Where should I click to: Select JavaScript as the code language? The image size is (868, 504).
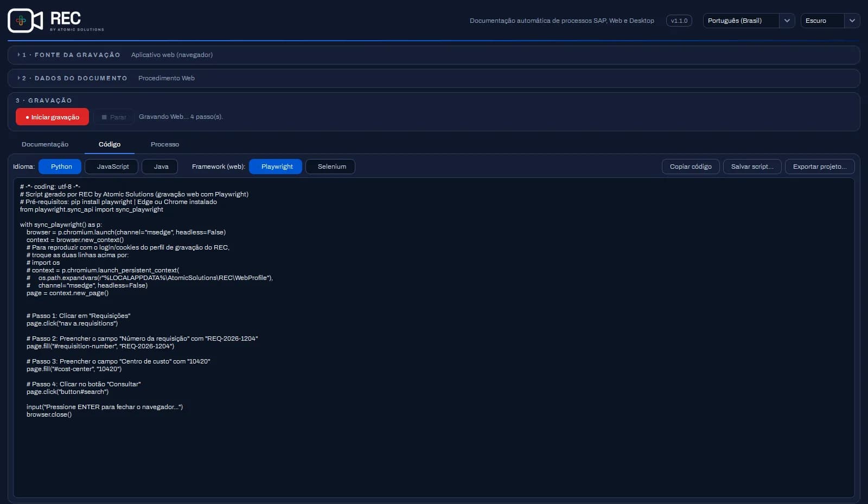(112, 167)
